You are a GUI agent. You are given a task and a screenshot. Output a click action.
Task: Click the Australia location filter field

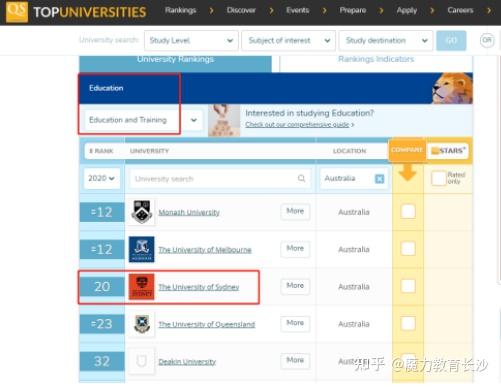354,179
